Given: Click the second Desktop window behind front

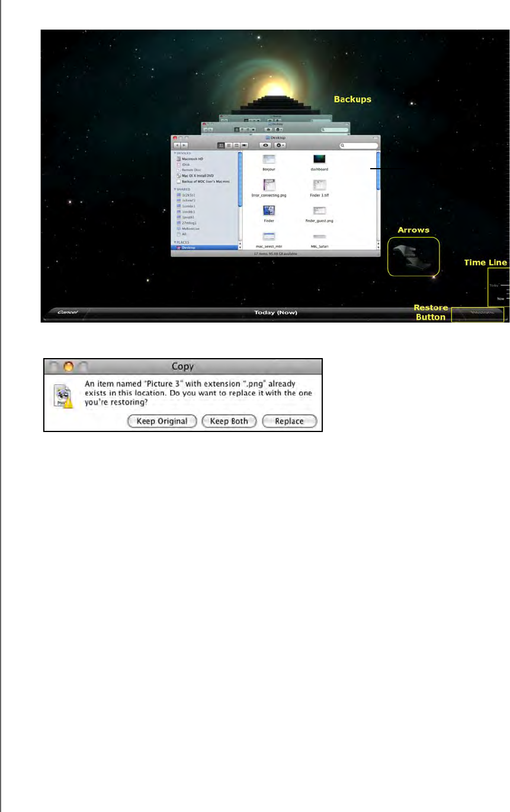Looking at the screenshot, I should 275,128.
